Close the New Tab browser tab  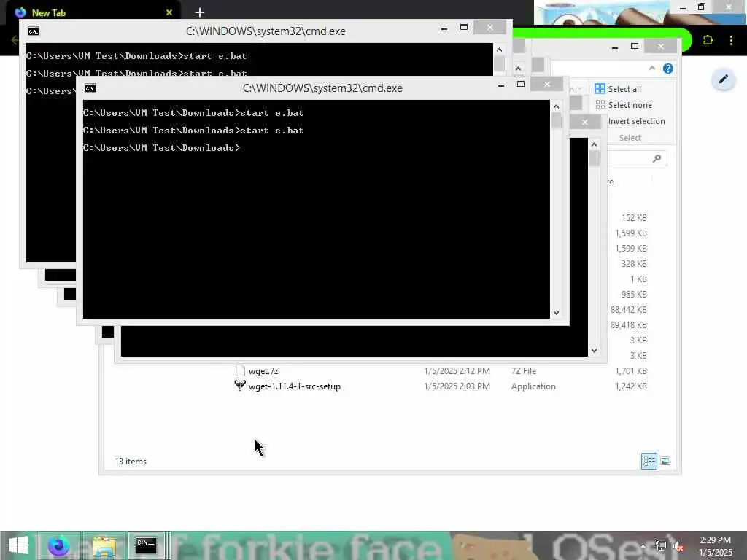point(169,12)
